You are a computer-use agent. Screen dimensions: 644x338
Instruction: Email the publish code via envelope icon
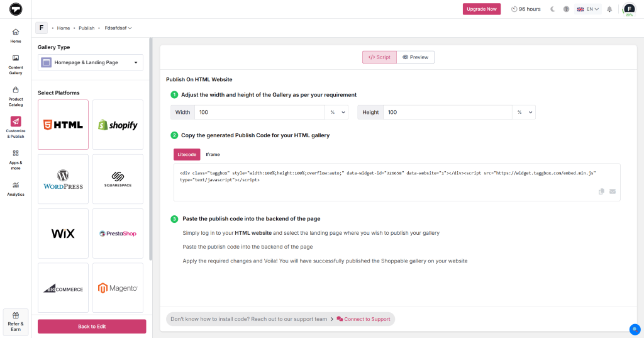click(x=613, y=191)
